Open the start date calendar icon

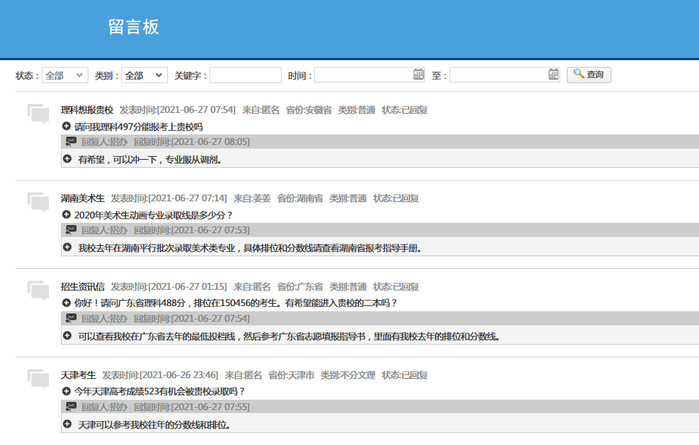click(419, 75)
